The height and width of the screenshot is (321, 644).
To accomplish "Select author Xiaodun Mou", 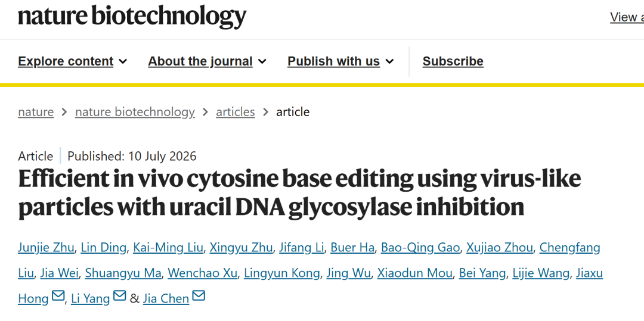I will tap(415, 273).
